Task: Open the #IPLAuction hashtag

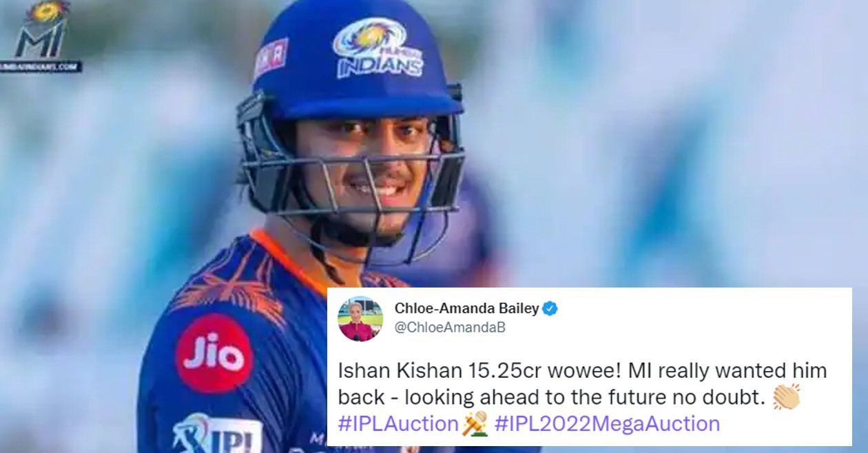Action: (398, 423)
